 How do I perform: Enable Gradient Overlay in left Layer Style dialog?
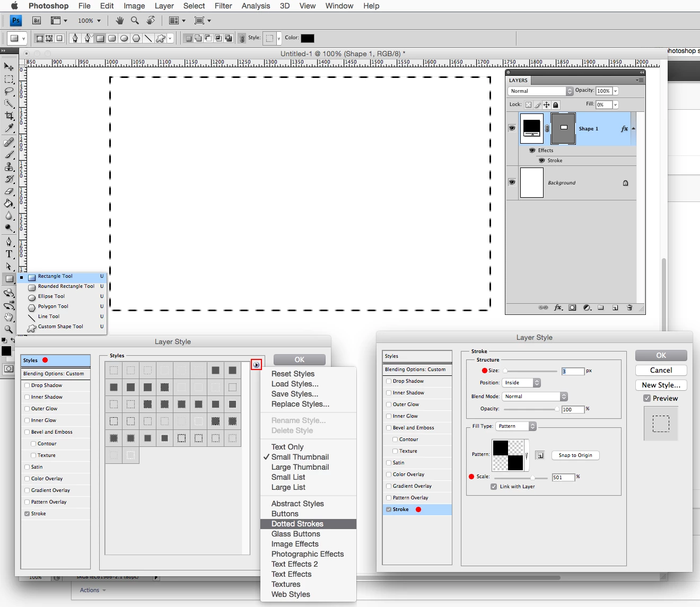pyautogui.click(x=27, y=490)
